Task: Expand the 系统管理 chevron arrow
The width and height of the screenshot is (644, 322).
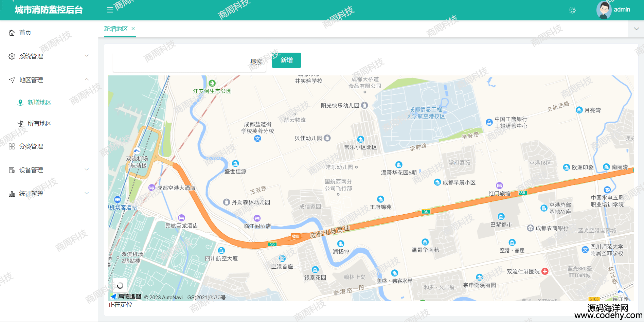Action: (87, 56)
